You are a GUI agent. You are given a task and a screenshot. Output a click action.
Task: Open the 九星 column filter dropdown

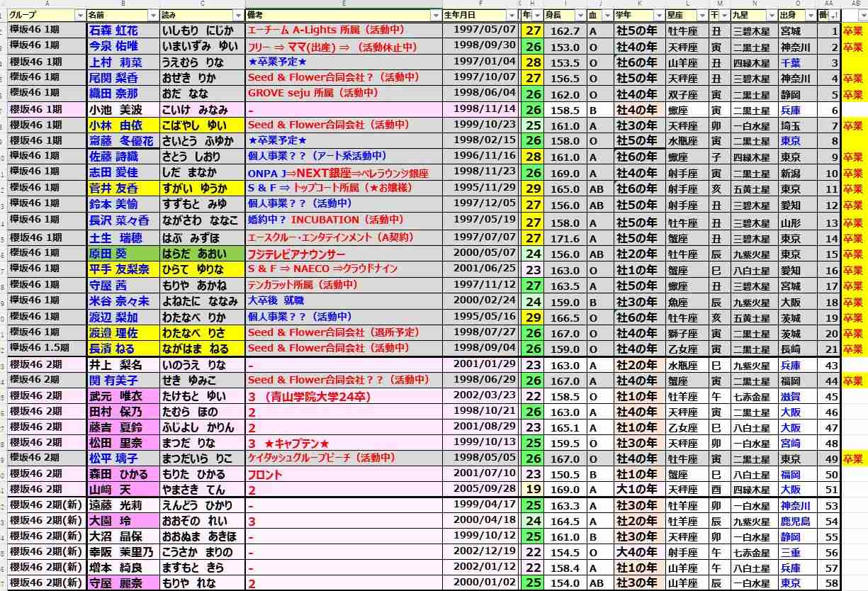tap(771, 15)
